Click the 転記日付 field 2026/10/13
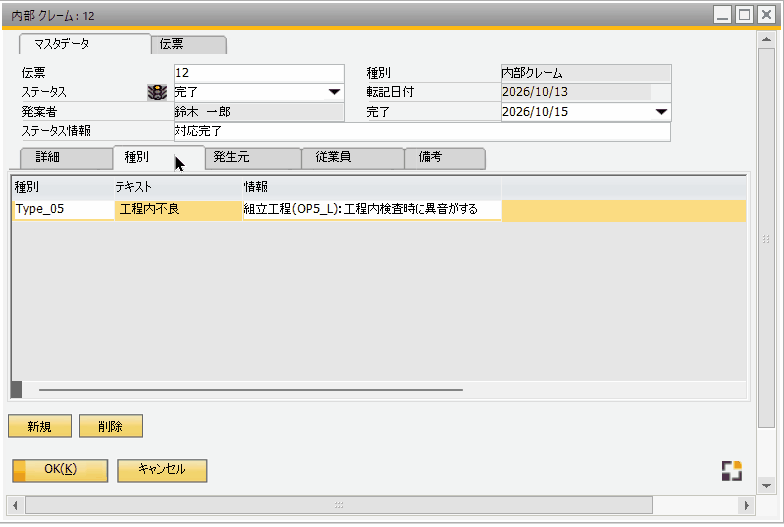The height and width of the screenshot is (527, 784). (586, 92)
